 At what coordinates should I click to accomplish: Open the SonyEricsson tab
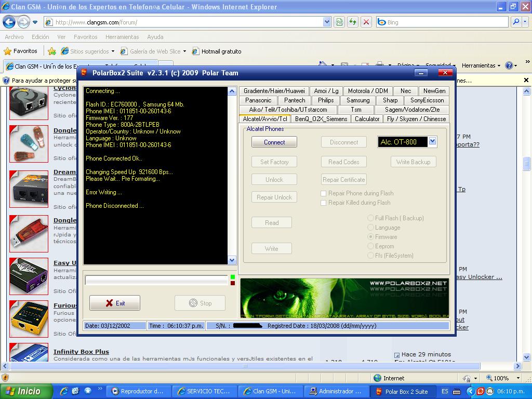click(x=427, y=100)
